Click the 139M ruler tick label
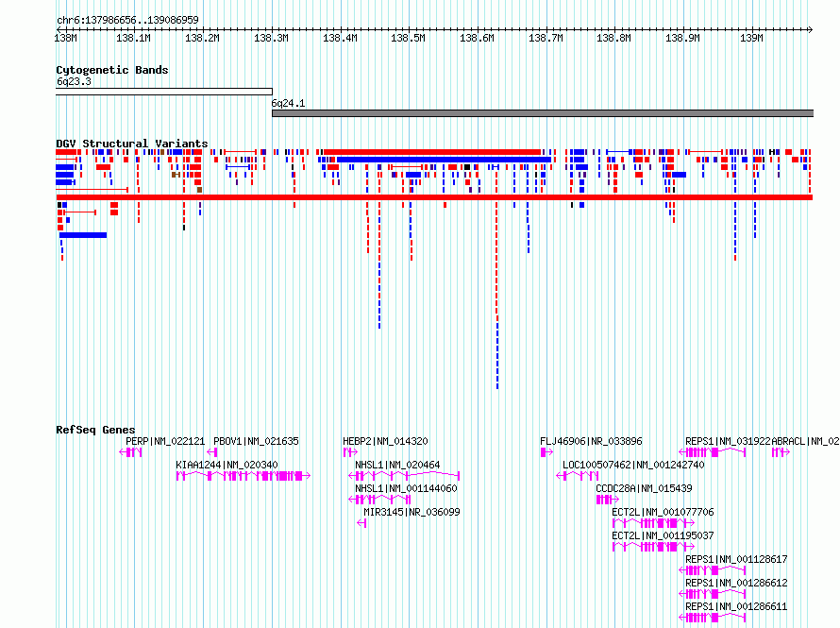Viewport: 840px width, 628px height. point(751,38)
